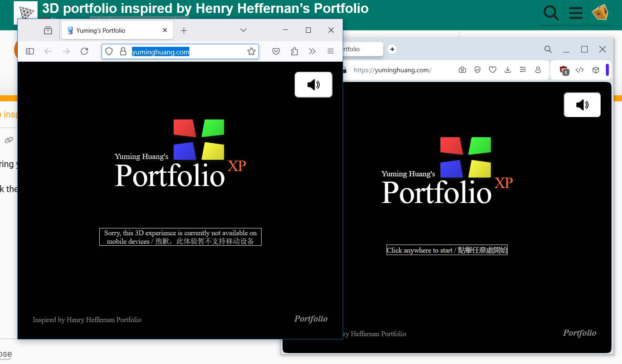The width and height of the screenshot is (622, 364).
Task: View site security info via the padlock
Action: pos(123,51)
